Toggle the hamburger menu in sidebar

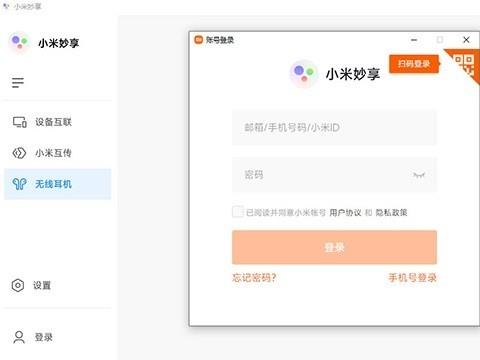click(x=18, y=82)
